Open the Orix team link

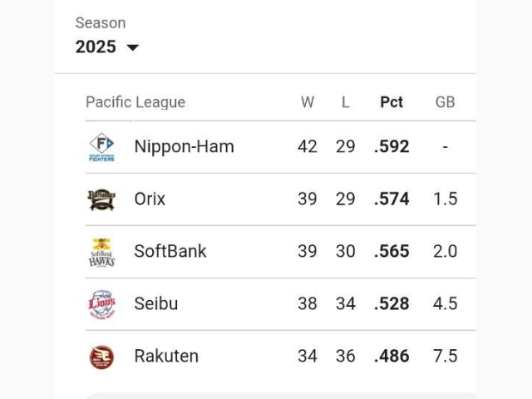[150, 199]
